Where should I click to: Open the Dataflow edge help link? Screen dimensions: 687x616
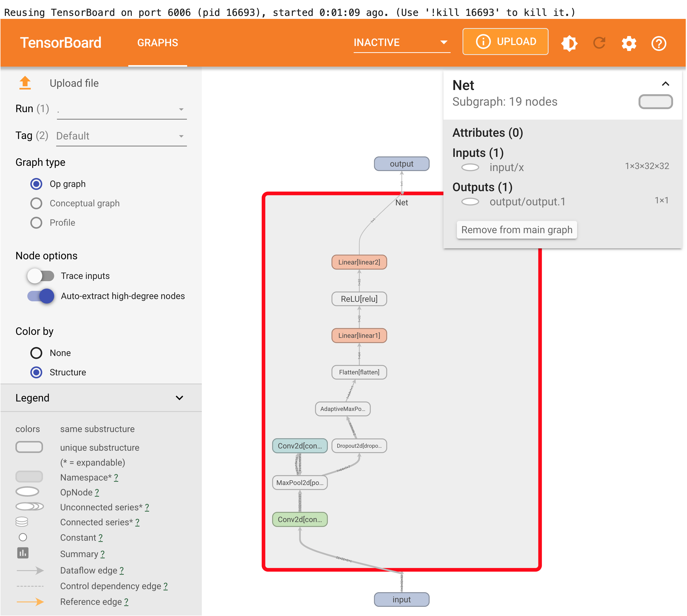pyautogui.click(x=122, y=570)
